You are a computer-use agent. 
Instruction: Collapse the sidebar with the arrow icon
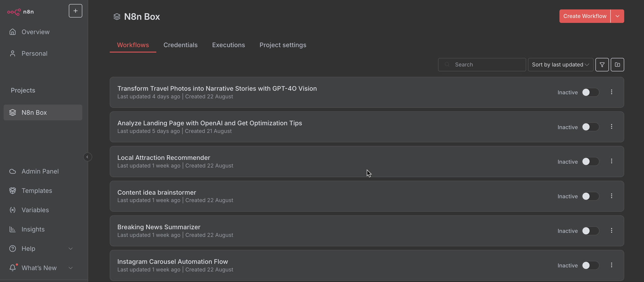87,157
